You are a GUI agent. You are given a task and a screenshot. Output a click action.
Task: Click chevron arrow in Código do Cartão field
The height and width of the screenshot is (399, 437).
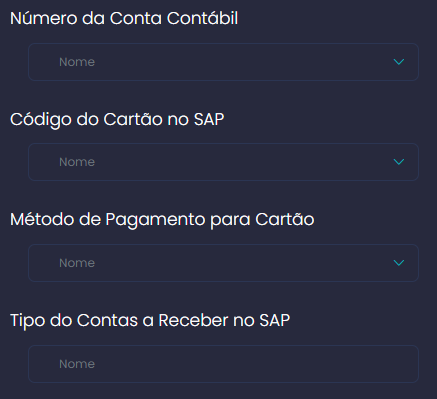pyautogui.click(x=399, y=162)
